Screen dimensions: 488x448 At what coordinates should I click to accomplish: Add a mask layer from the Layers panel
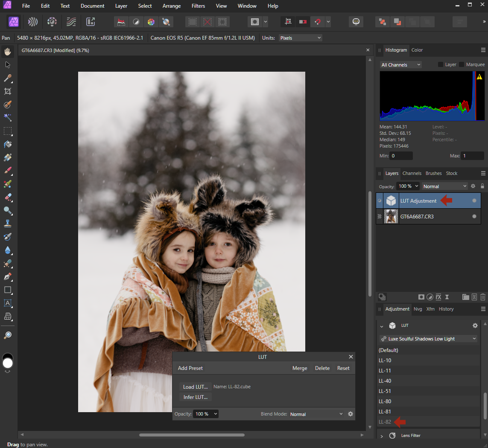coord(421,297)
